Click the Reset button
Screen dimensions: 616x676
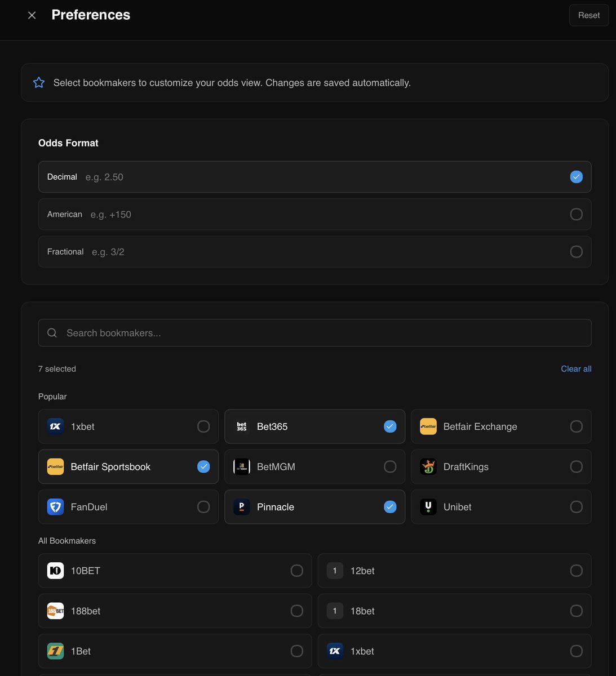coord(589,15)
